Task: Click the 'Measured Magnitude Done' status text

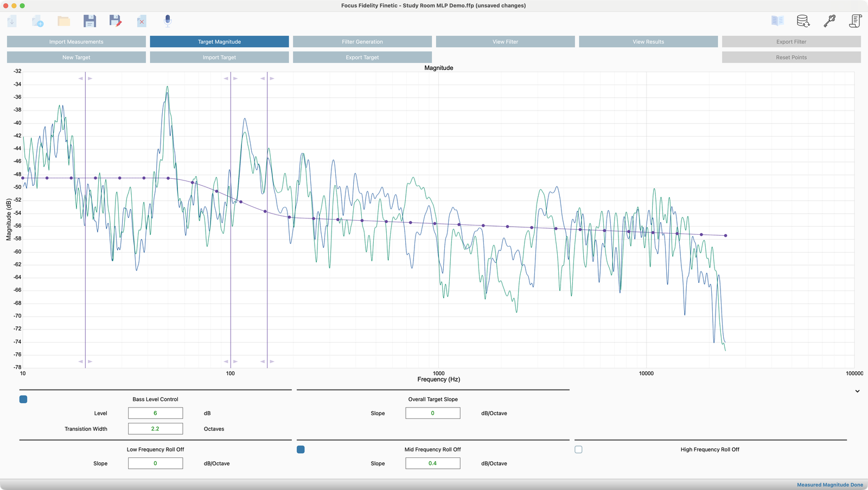Action: [x=830, y=485]
